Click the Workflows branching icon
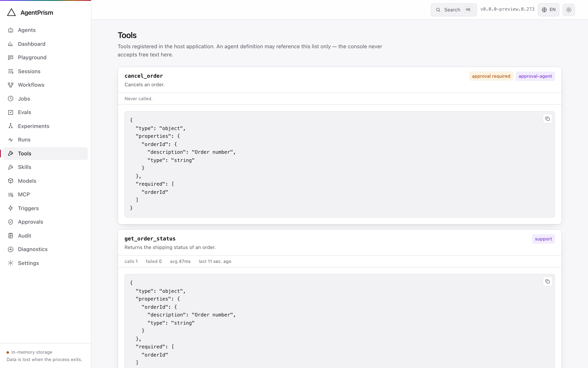Image resolution: width=588 pixels, height=368 pixels. coord(10,85)
